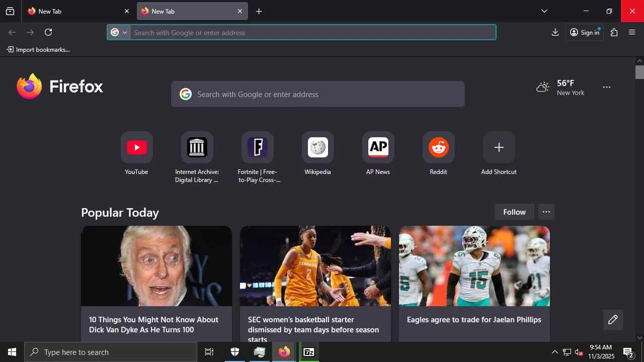Image resolution: width=644 pixels, height=362 pixels.
Task: Click the Dick Van Dyke story image
Action: [156, 266]
